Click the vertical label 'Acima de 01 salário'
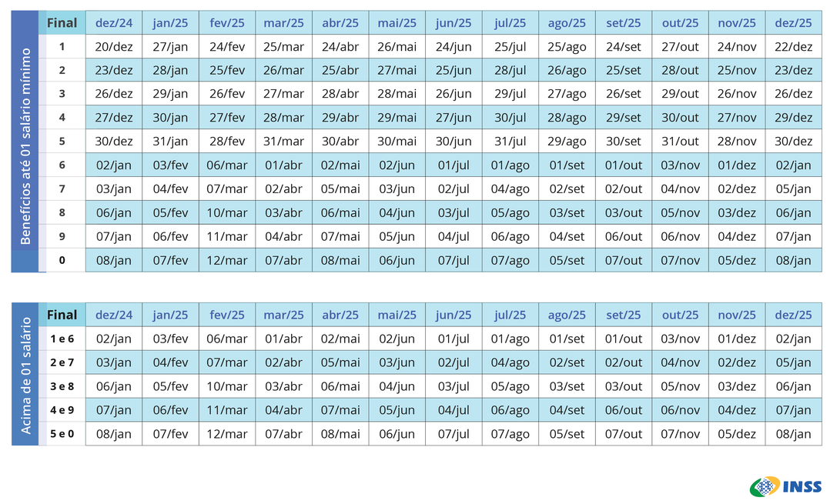 (x=25, y=375)
